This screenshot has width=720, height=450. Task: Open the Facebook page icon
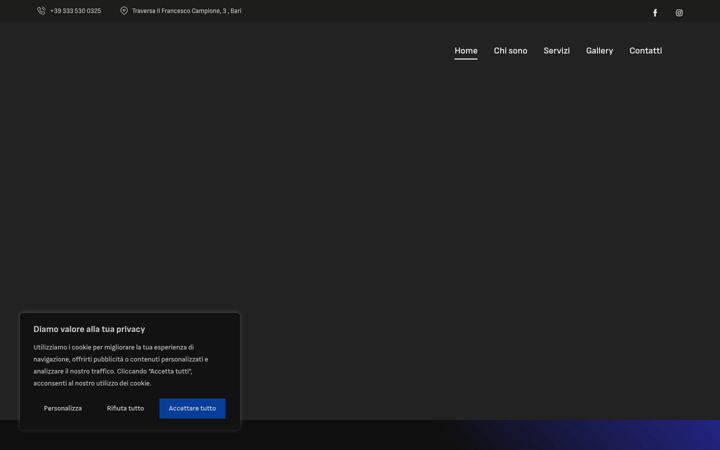click(655, 13)
